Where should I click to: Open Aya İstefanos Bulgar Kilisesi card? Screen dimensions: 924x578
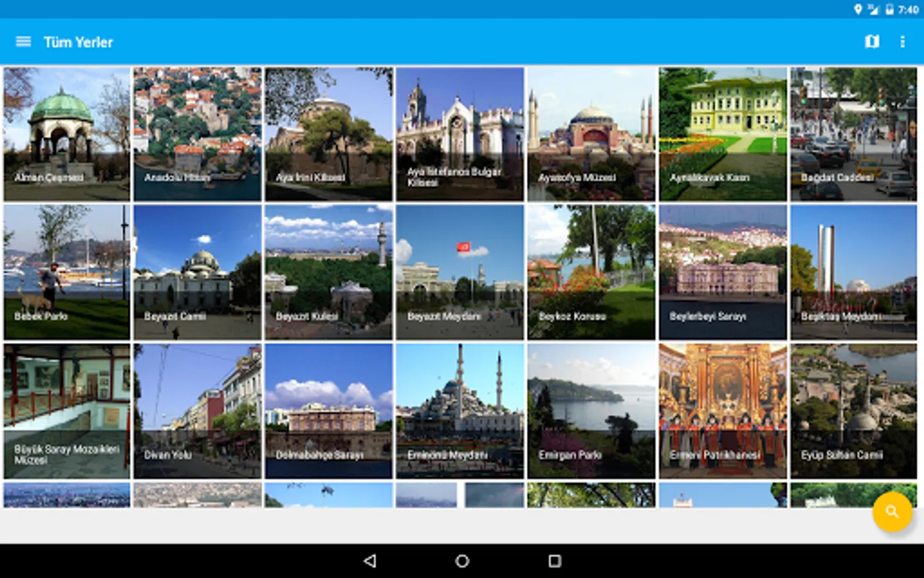point(460,134)
